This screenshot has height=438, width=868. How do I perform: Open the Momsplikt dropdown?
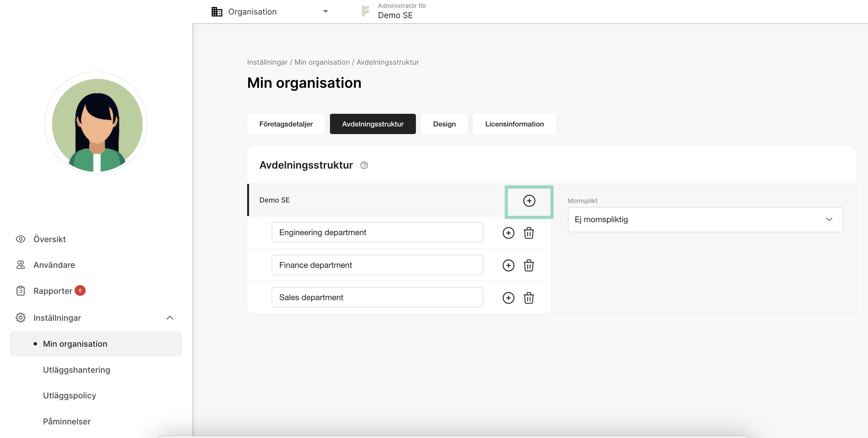click(x=705, y=220)
